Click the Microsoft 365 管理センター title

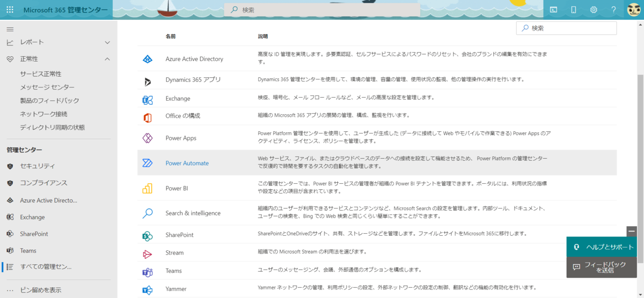[65, 10]
